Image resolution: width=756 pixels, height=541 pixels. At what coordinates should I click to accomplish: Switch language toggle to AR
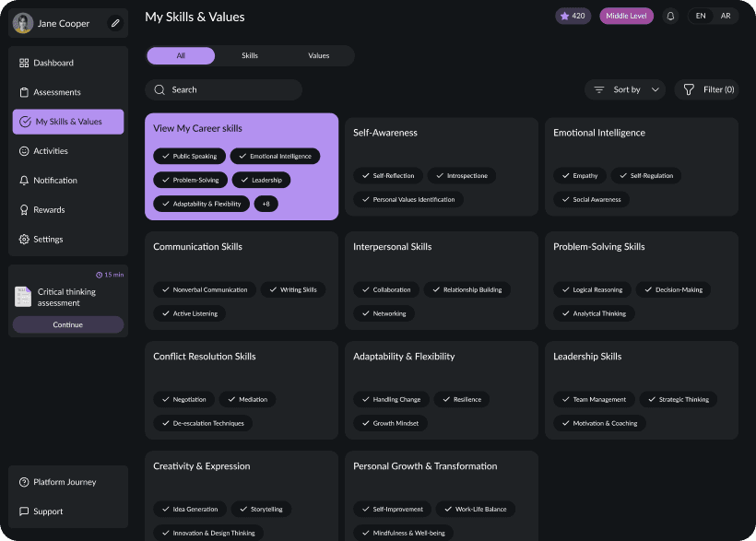[726, 16]
